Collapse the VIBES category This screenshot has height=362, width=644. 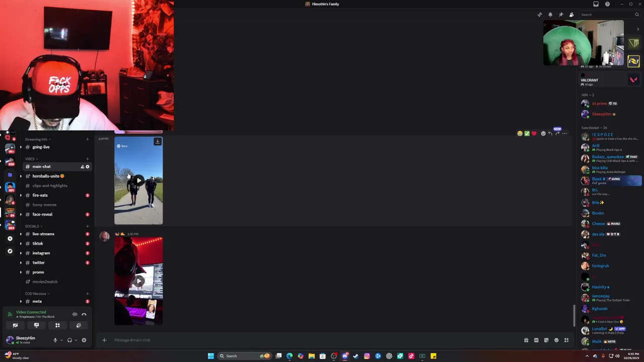coord(31,159)
